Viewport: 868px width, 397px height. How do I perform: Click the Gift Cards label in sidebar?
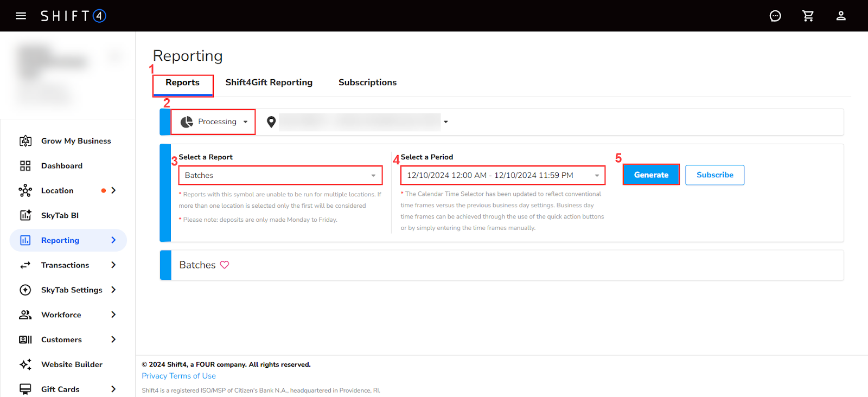(60, 389)
